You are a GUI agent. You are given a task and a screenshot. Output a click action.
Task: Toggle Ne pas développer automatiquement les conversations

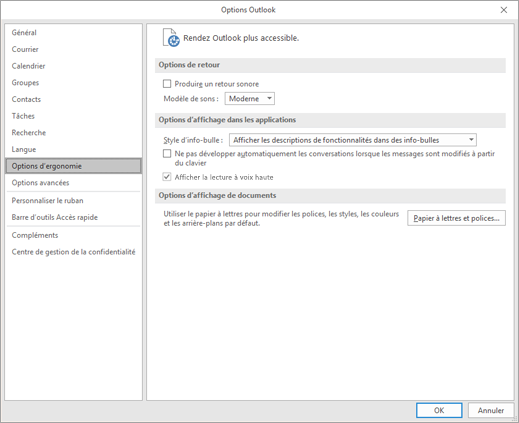click(x=167, y=154)
